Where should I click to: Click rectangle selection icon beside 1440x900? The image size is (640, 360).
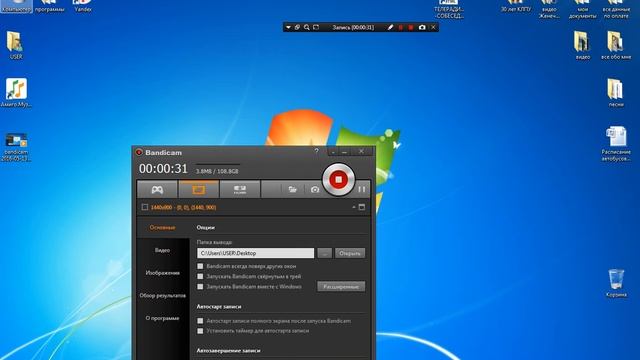[144, 207]
